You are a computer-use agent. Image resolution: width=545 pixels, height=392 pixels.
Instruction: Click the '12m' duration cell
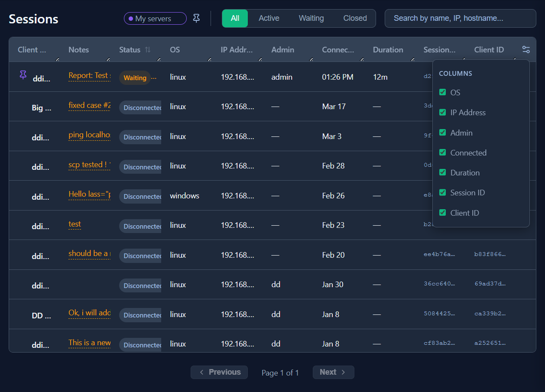click(380, 77)
